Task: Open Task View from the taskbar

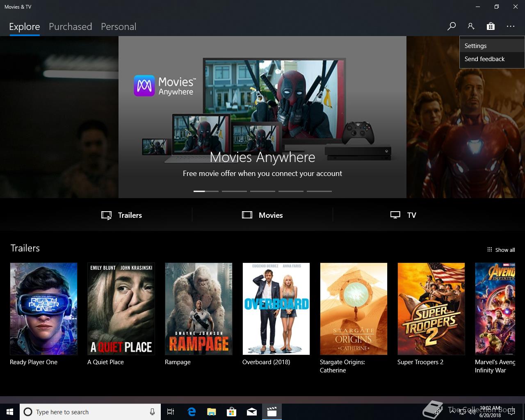Action: (x=171, y=412)
